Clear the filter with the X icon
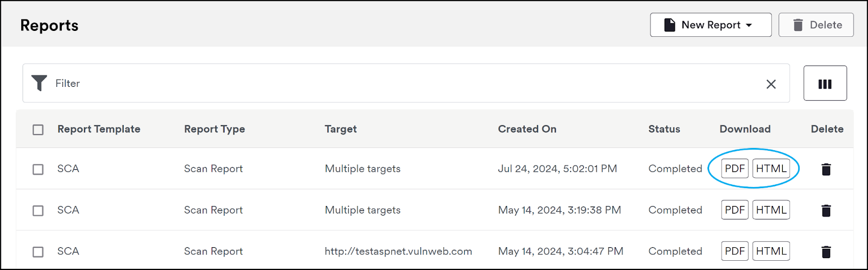The image size is (868, 270). tap(771, 84)
